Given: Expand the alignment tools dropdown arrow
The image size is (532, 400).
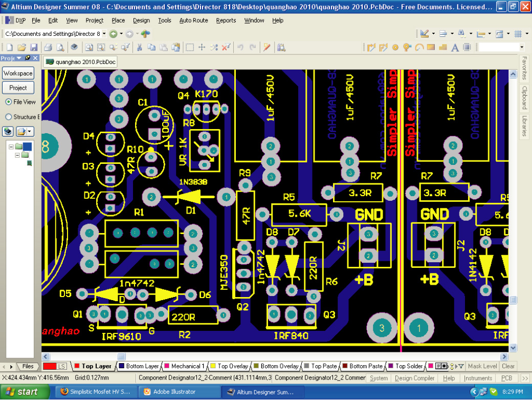Looking at the screenshot, I should (x=452, y=34).
